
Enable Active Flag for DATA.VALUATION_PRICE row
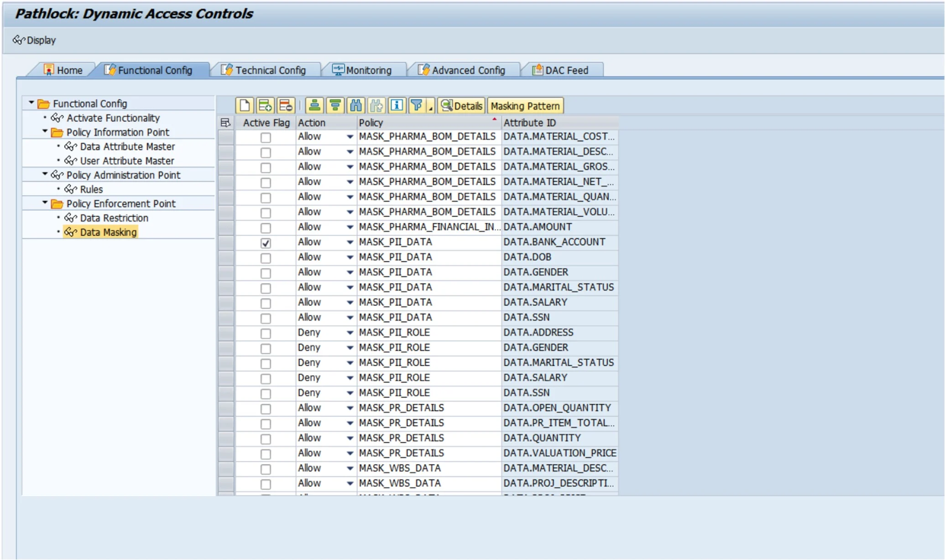pyautogui.click(x=266, y=453)
